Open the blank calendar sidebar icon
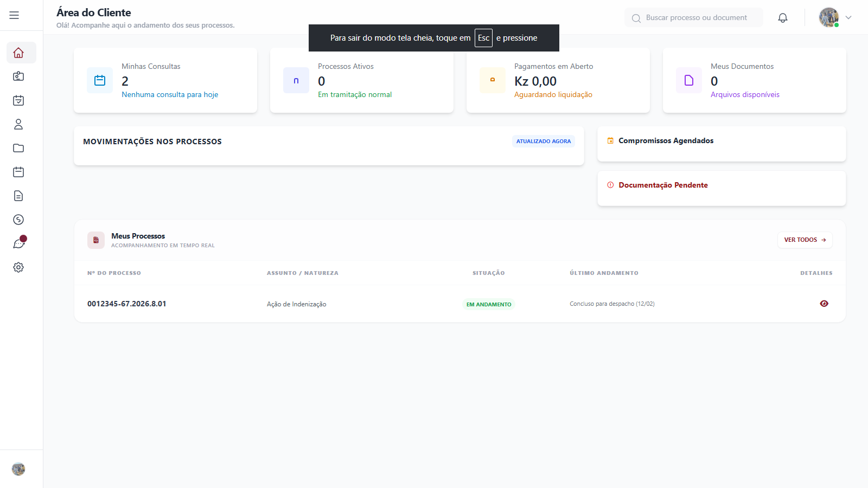 18,172
